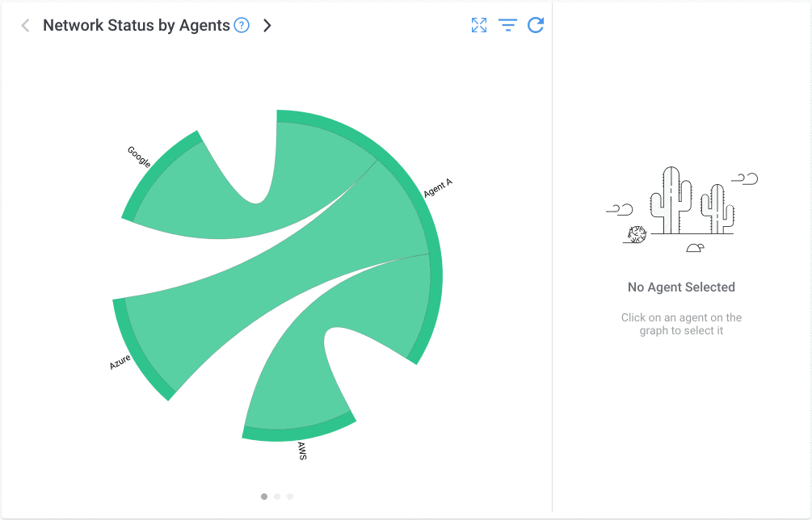Screen dimensions: 812x520
Task: Open the fullscreen expand view
Action: (x=479, y=25)
